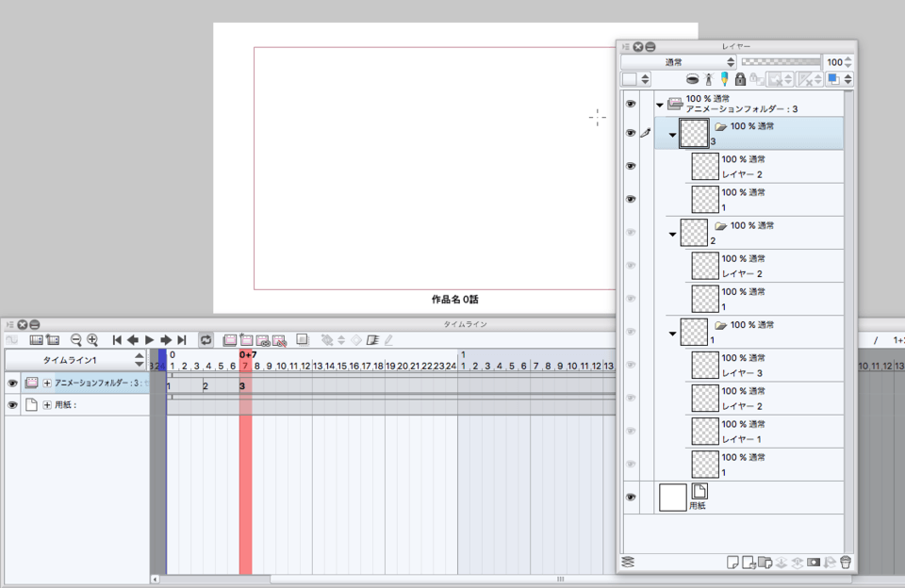Delete the selected layer

pyautogui.click(x=846, y=562)
